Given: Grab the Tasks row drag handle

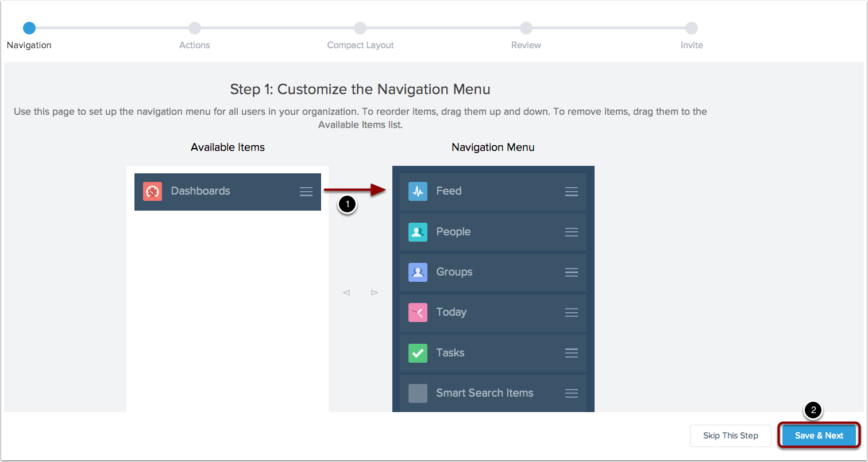Looking at the screenshot, I should (x=572, y=353).
